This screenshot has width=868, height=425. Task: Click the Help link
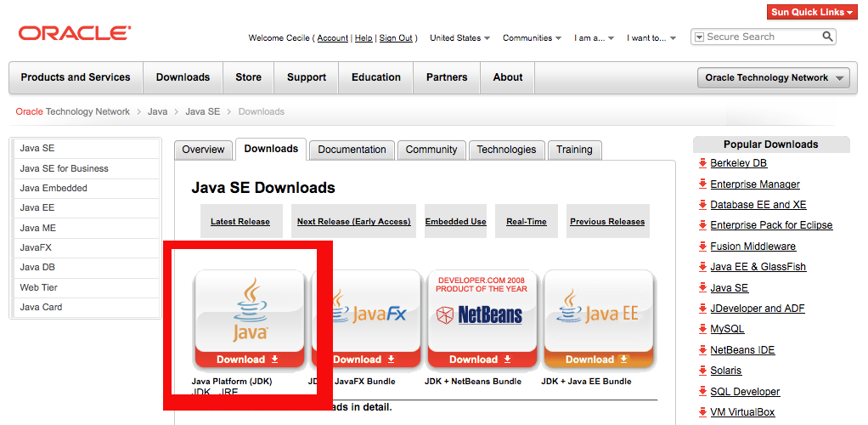pos(364,38)
